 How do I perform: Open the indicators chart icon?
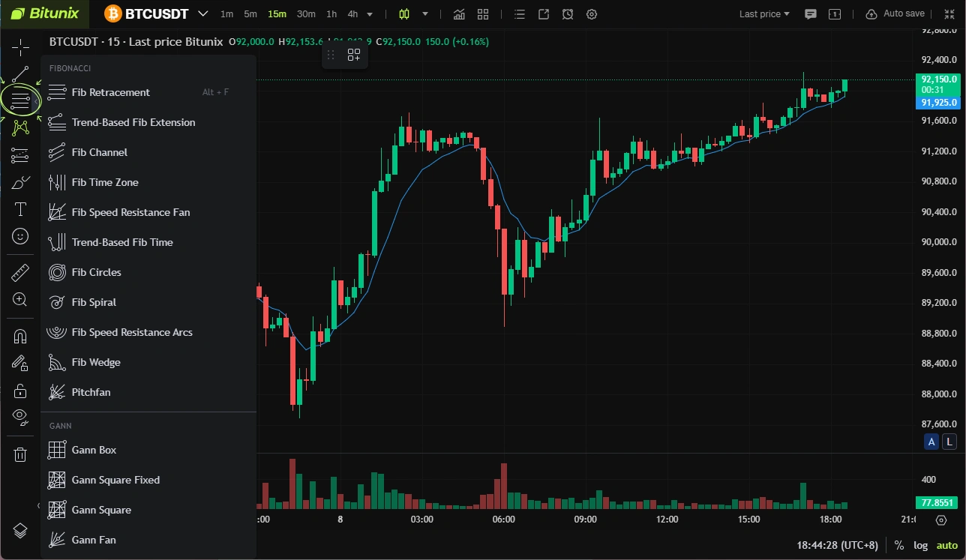(x=459, y=14)
